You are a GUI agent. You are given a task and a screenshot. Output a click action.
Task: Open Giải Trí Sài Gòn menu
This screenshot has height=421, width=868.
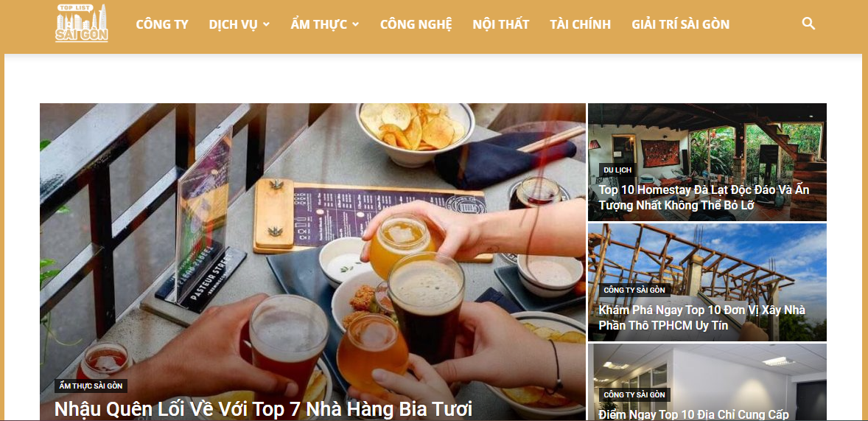click(x=680, y=24)
